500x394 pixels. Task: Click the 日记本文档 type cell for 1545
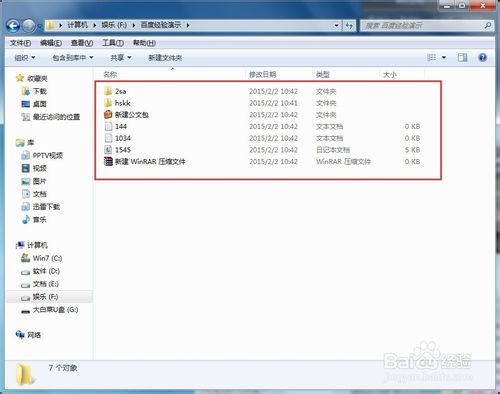pyautogui.click(x=333, y=150)
